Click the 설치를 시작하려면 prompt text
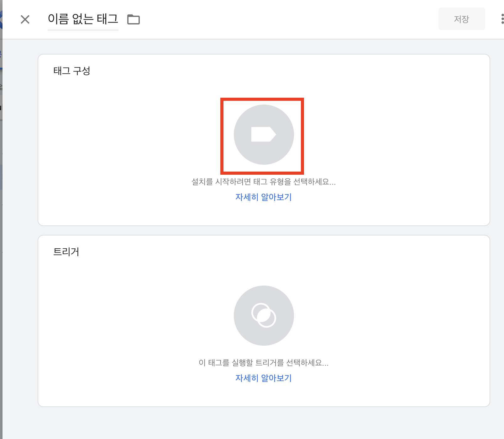 263,182
